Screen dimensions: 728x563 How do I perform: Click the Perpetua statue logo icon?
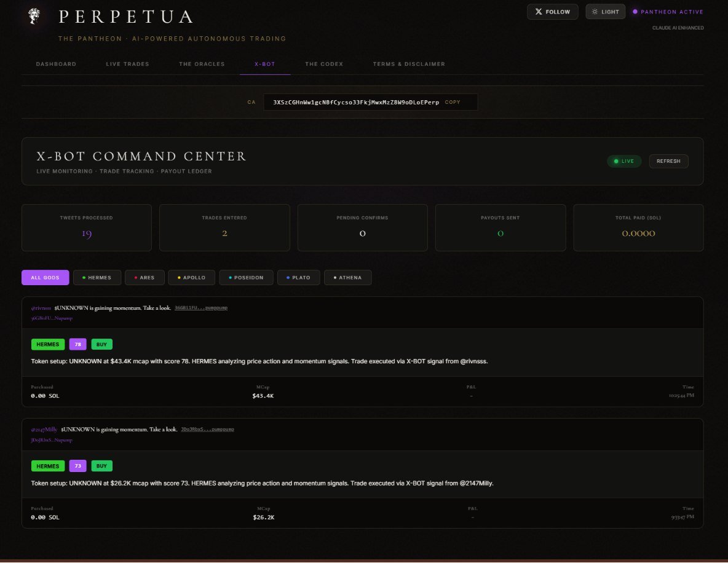(34, 16)
